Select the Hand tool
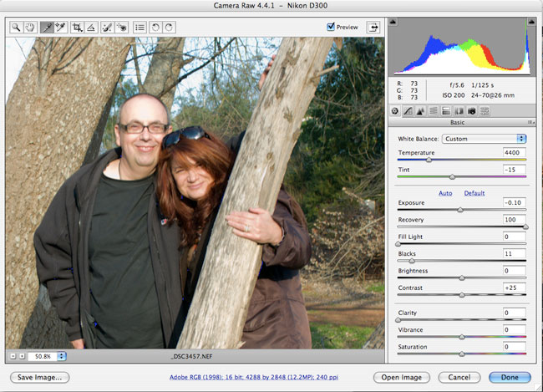 pyautogui.click(x=30, y=27)
